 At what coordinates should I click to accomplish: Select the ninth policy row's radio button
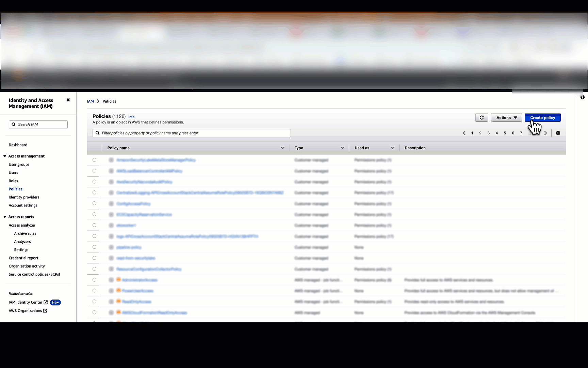click(94, 247)
